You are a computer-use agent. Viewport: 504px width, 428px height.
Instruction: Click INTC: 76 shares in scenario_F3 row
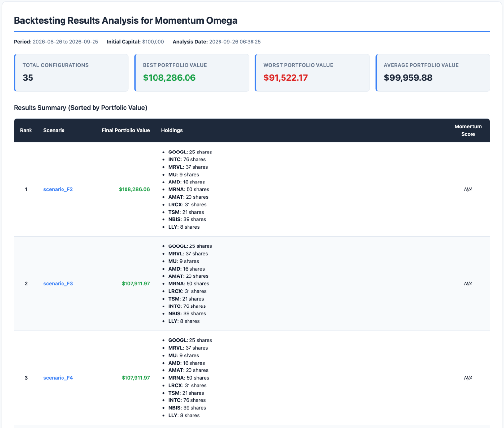click(x=187, y=306)
